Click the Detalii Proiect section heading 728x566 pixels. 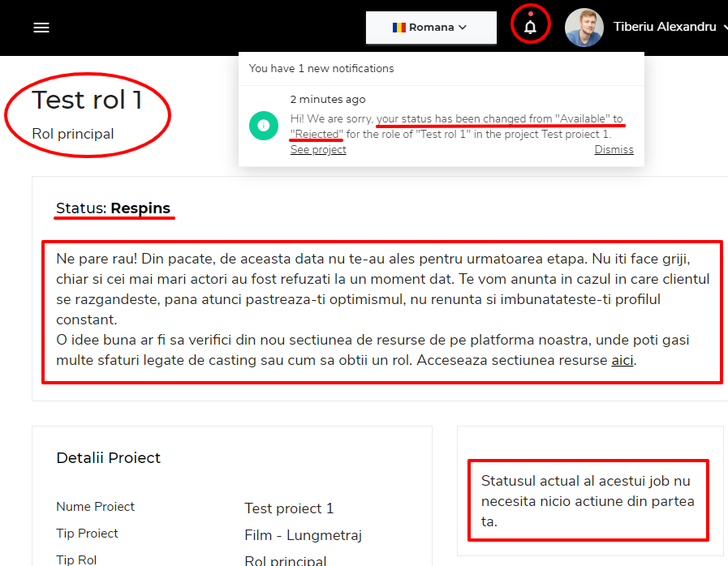(109, 458)
